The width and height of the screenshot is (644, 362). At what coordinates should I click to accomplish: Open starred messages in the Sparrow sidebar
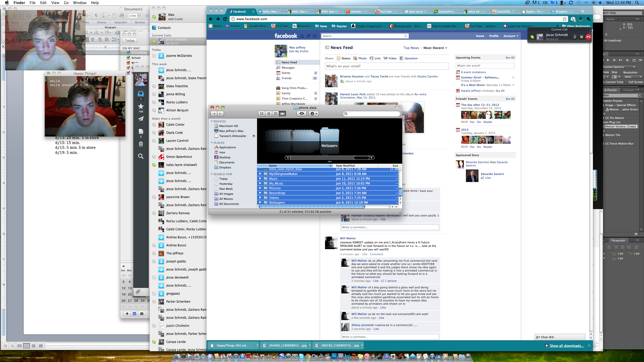141,107
